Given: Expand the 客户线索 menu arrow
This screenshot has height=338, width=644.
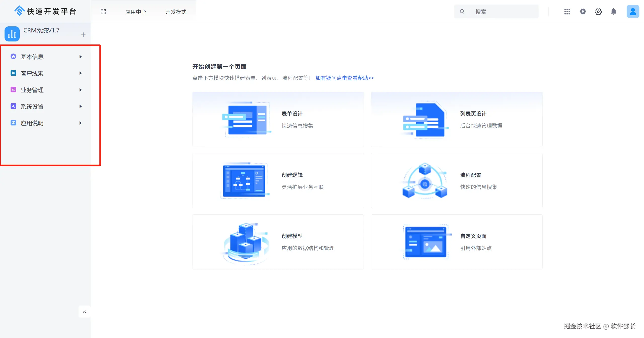Looking at the screenshot, I should 81,73.
